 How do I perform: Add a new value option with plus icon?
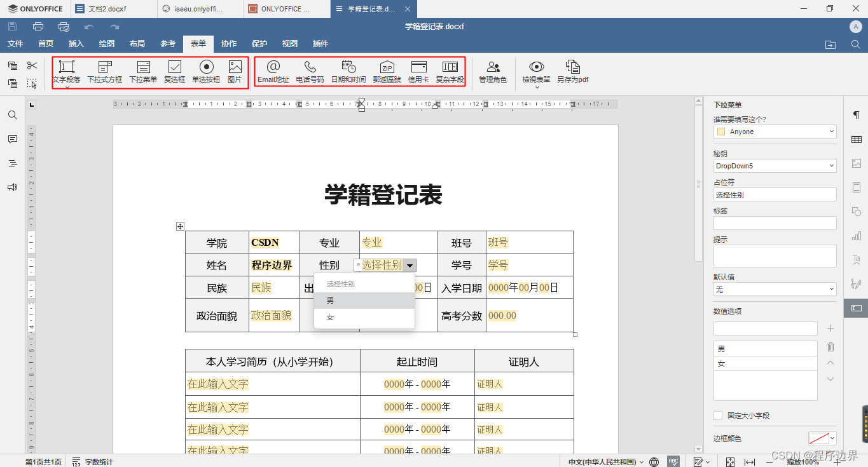(x=830, y=328)
